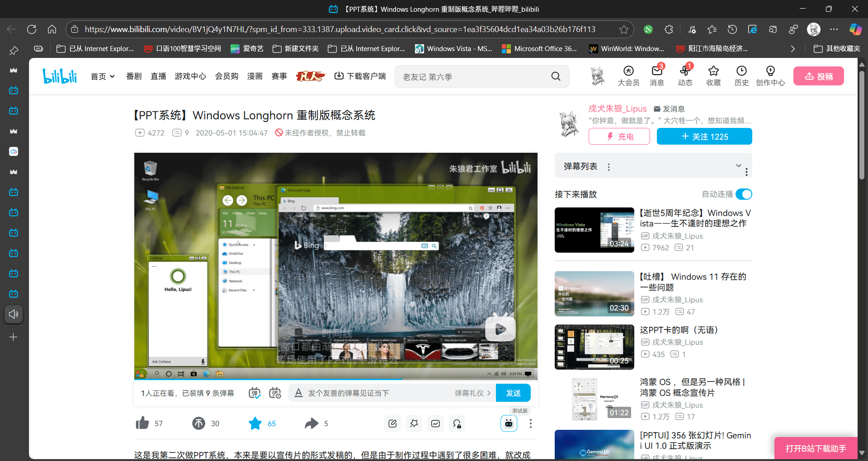
Task: Open 会员购 in the navigation
Action: (226, 76)
